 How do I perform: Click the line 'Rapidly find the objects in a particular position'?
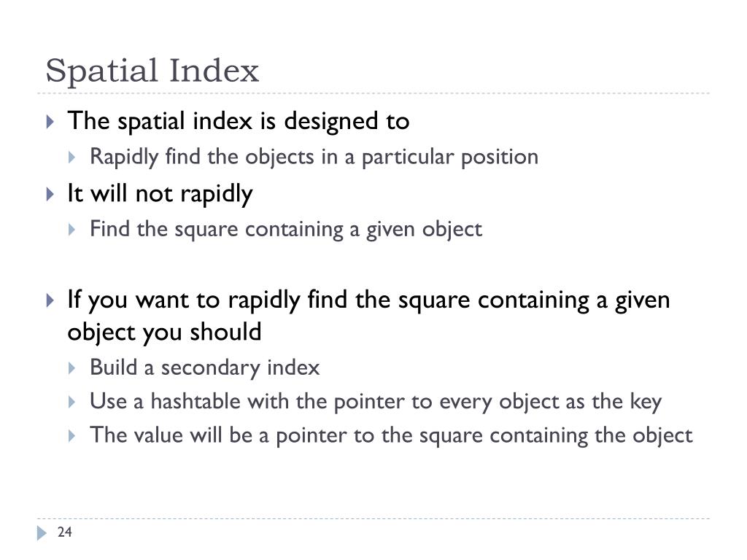[314, 157]
